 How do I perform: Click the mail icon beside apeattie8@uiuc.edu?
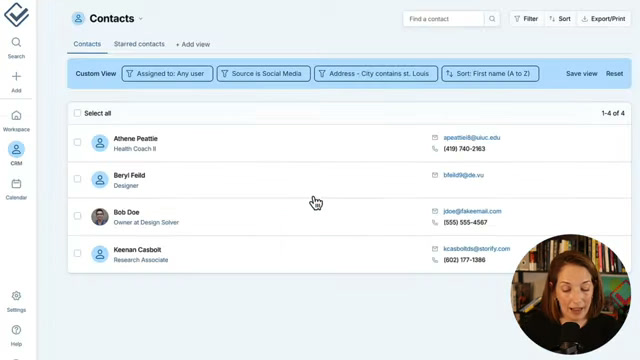click(x=435, y=138)
